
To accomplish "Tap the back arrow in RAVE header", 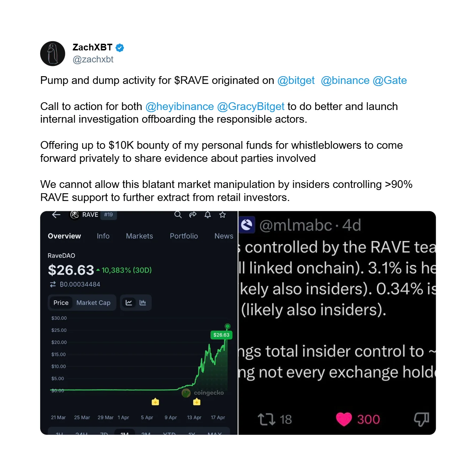I will (56, 215).
